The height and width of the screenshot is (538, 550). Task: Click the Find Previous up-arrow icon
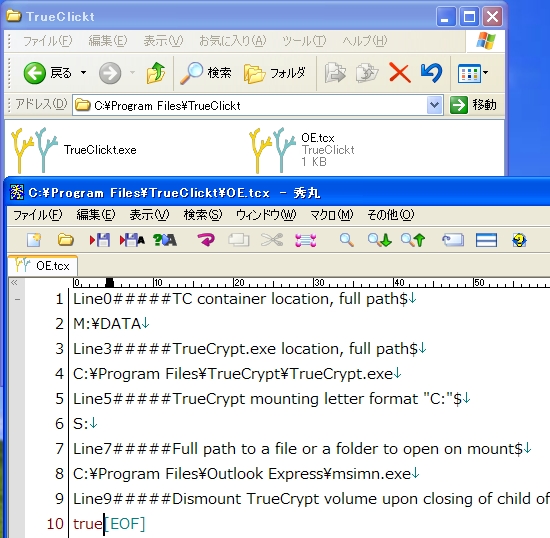pyautogui.click(x=413, y=240)
